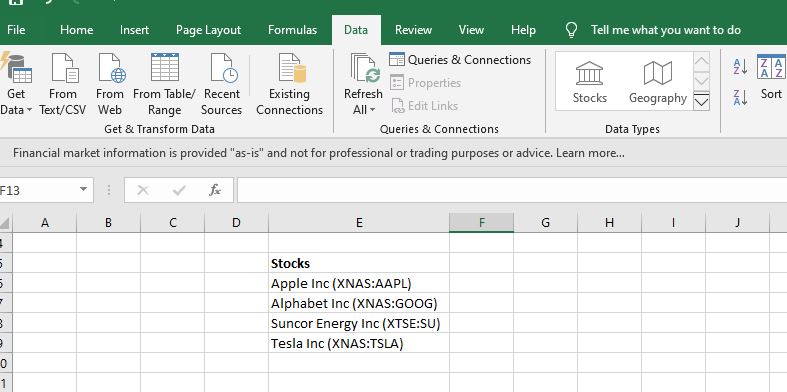
Task: Click the Properties button
Action: tap(425, 83)
